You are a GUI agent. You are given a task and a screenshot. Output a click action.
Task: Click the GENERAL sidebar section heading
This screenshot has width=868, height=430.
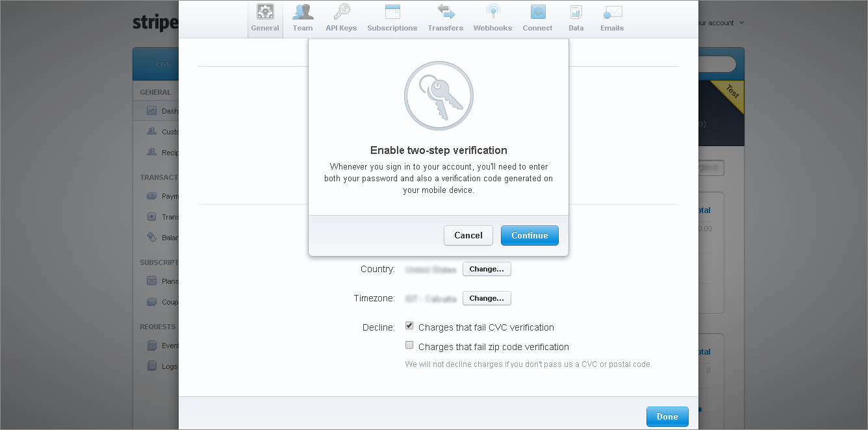tap(155, 92)
